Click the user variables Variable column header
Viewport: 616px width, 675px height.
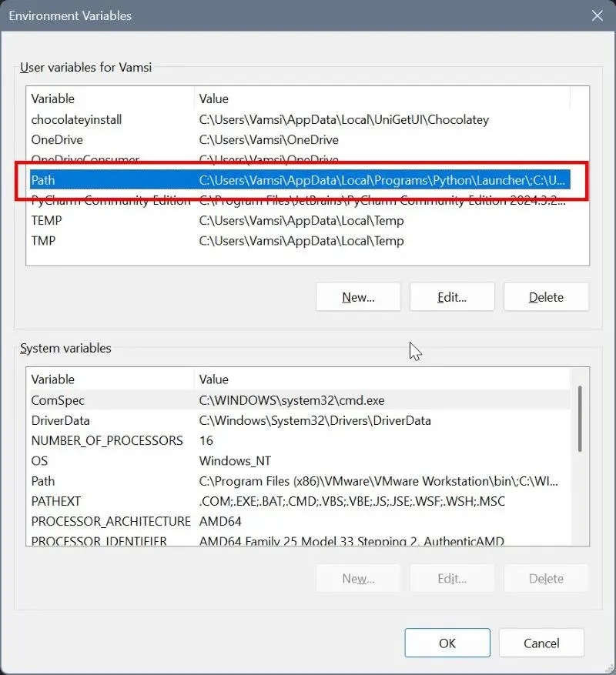pos(112,99)
